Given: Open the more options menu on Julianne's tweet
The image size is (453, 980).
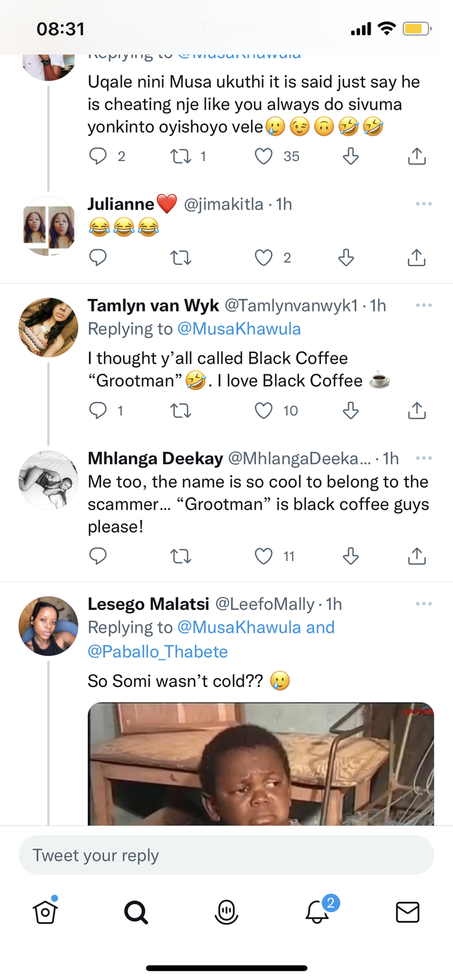Looking at the screenshot, I should click(x=424, y=204).
